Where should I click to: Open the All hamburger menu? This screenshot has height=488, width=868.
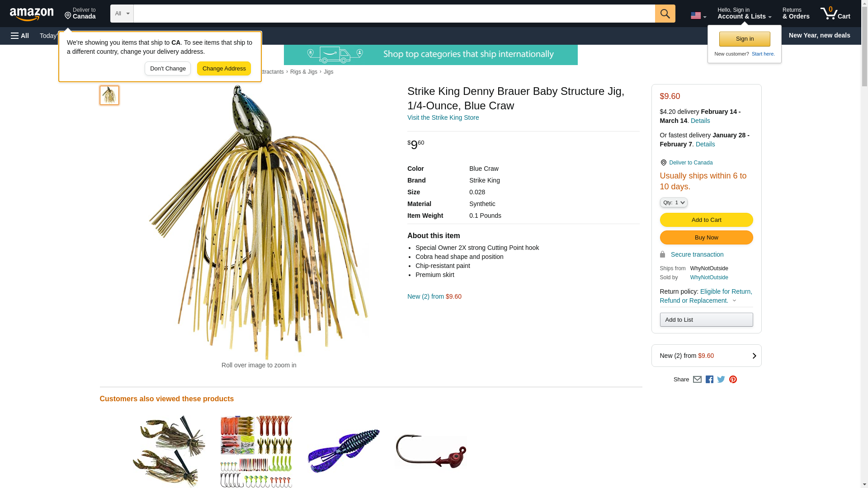click(20, 36)
